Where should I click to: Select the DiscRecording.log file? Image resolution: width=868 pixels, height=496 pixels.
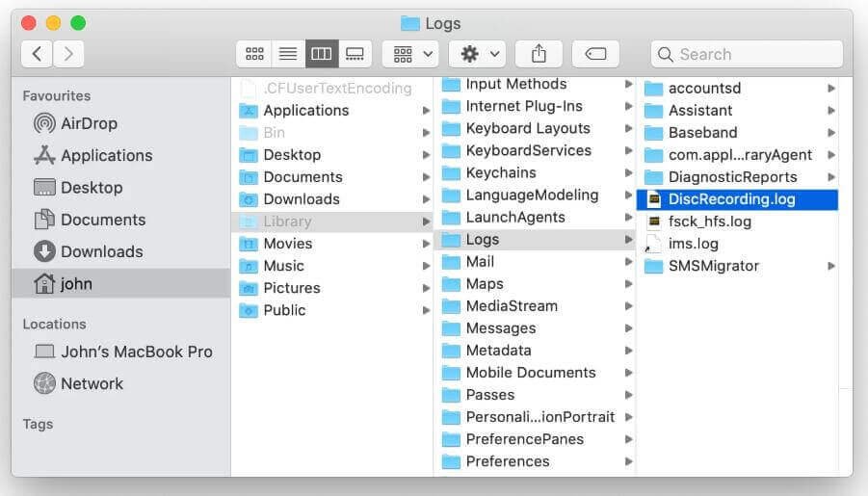(738, 199)
